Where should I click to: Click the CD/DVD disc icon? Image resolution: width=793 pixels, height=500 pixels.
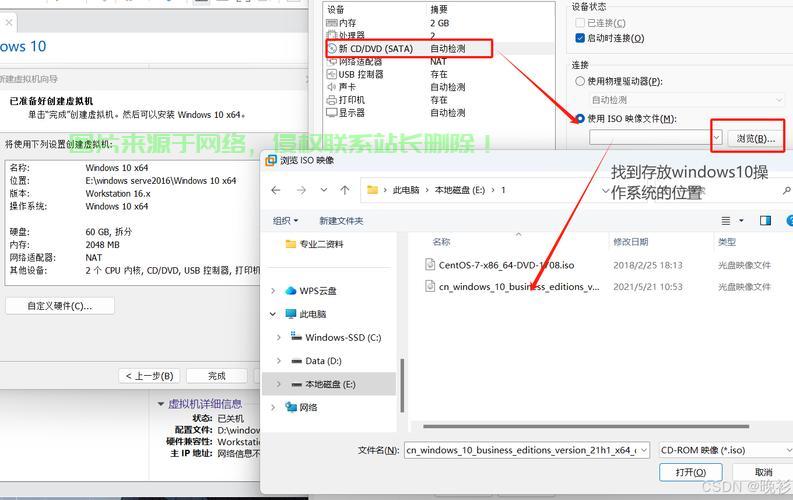click(332, 49)
